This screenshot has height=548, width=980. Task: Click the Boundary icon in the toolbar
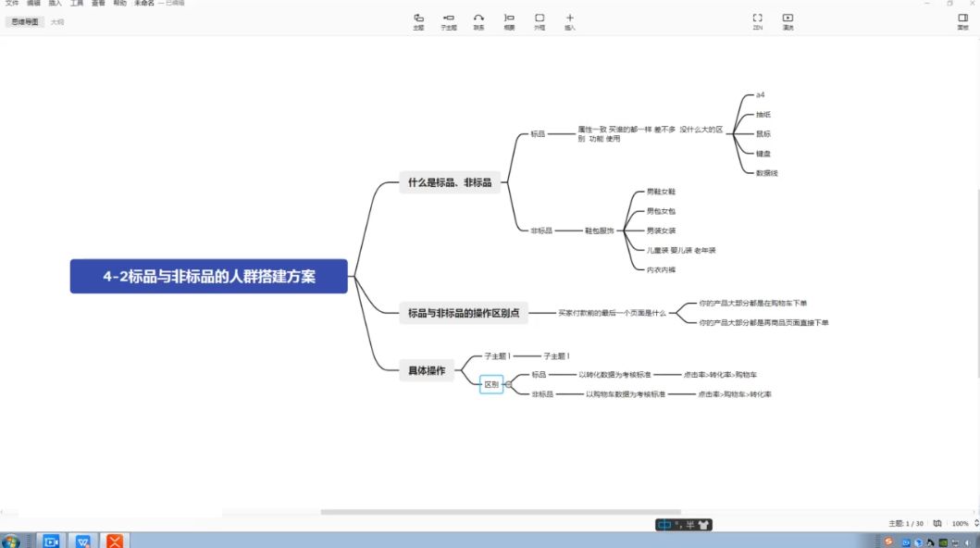coord(540,19)
